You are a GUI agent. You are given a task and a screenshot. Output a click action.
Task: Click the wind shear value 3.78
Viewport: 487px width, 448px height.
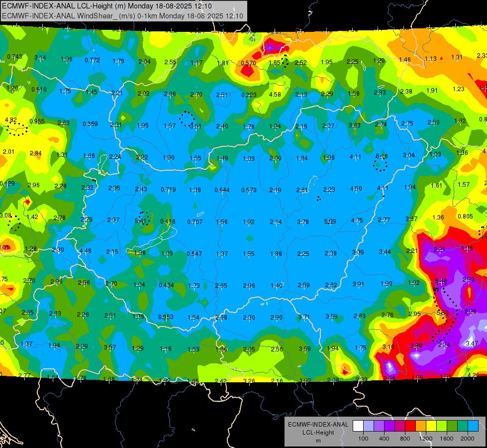click(303, 222)
